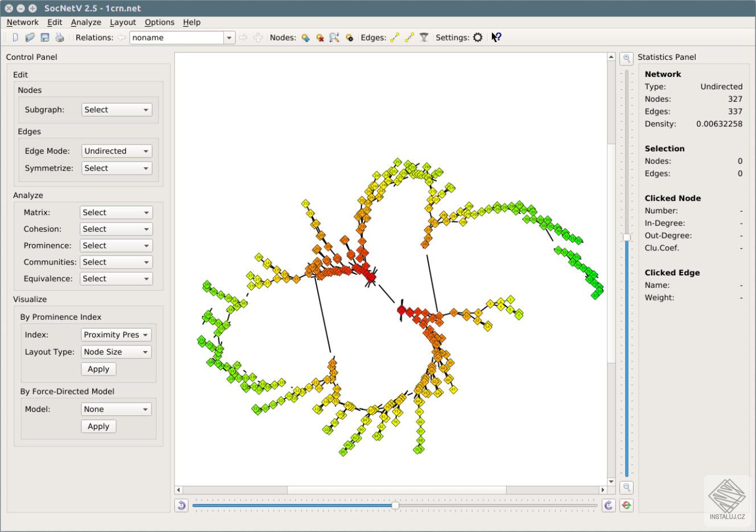Click the remove node icon
Viewport: 756px width, 532px height.
[320, 38]
